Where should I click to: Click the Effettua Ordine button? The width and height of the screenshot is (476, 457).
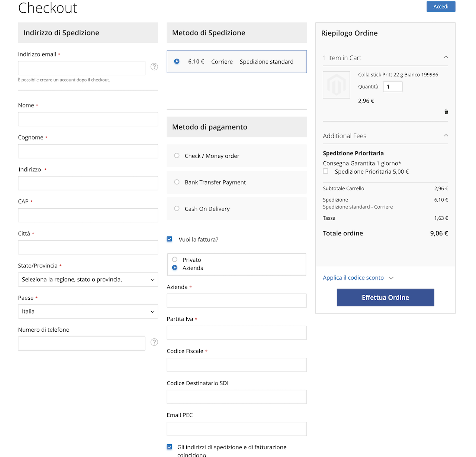pos(385,297)
